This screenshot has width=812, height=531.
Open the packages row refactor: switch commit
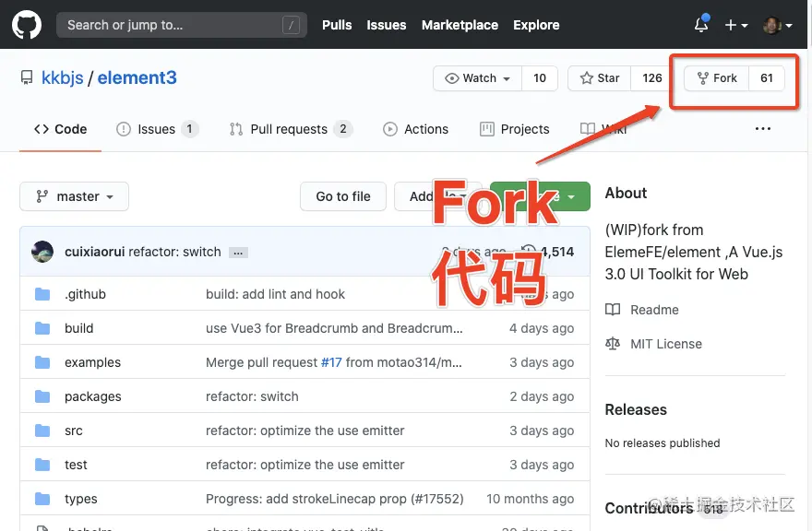click(252, 396)
